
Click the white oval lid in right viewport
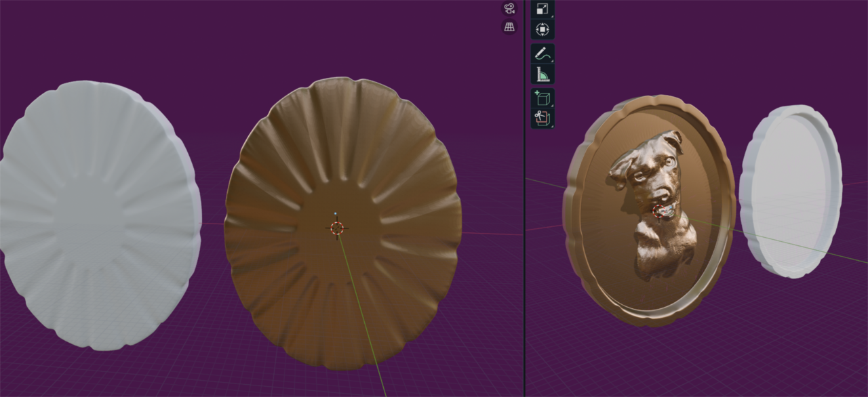pyautogui.click(x=791, y=192)
